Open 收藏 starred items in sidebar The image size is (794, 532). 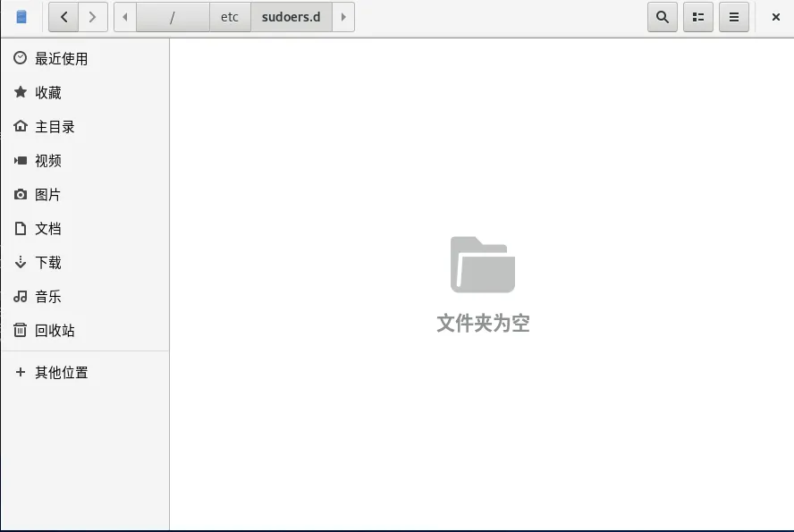[48, 93]
